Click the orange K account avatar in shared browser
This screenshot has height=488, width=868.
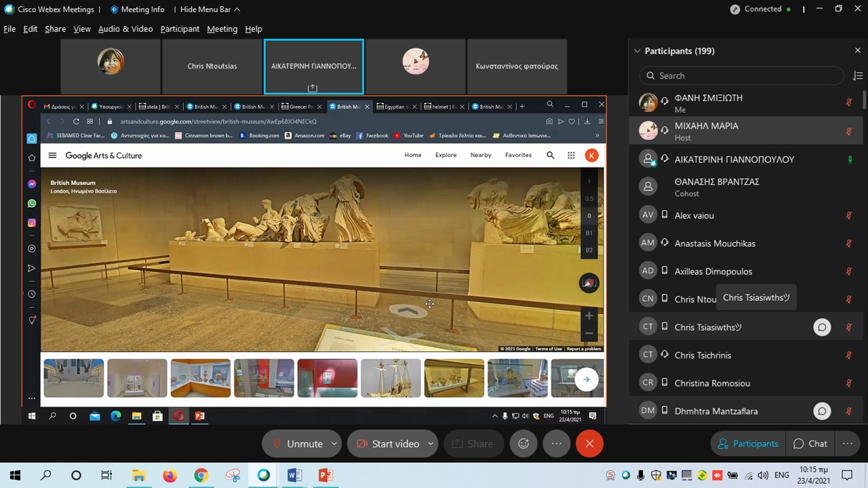(592, 155)
